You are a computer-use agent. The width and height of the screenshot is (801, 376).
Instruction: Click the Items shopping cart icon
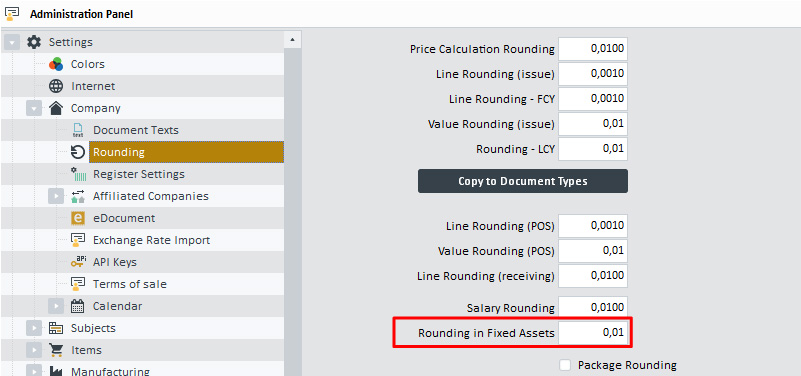[56, 350]
